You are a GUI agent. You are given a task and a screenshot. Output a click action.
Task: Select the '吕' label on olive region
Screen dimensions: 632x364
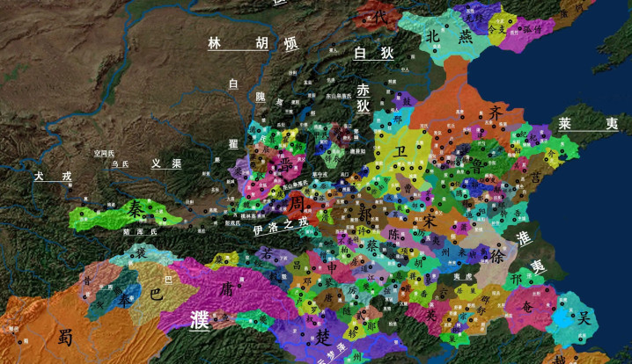[297, 265]
